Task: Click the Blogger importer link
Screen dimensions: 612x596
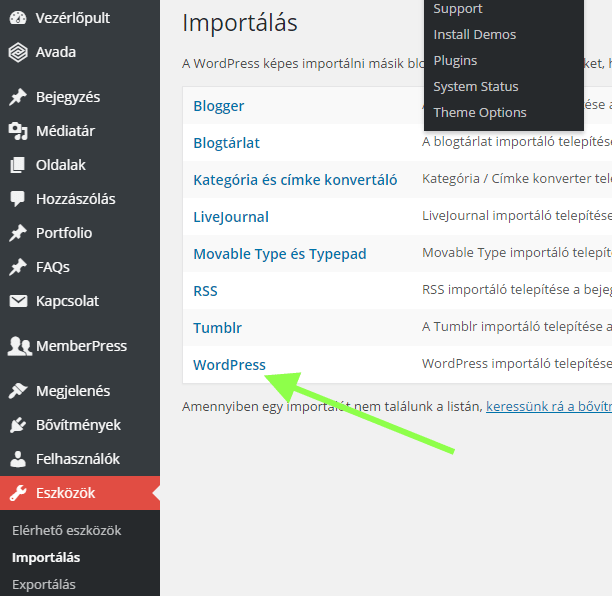Action: (218, 105)
